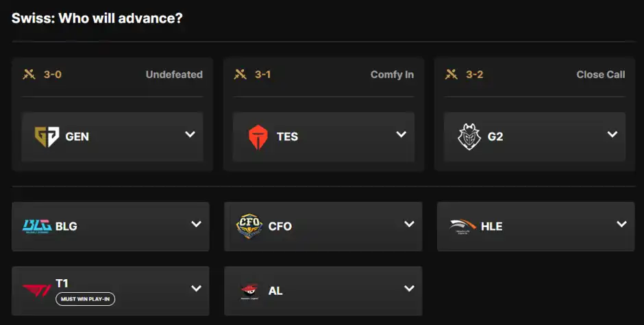Click the TES team logo
644x325 pixels.
[258, 137]
